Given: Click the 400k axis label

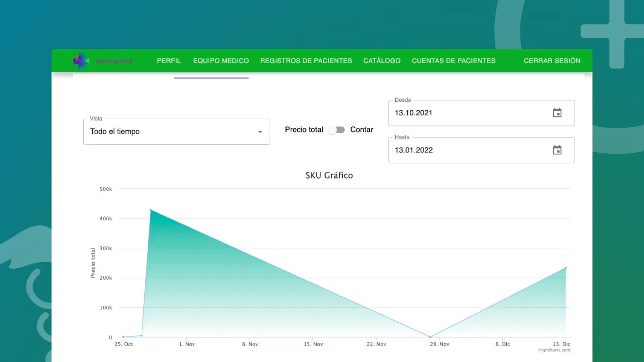Looking at the screenshot, I should pyautogui.click(x=106, y=219).
